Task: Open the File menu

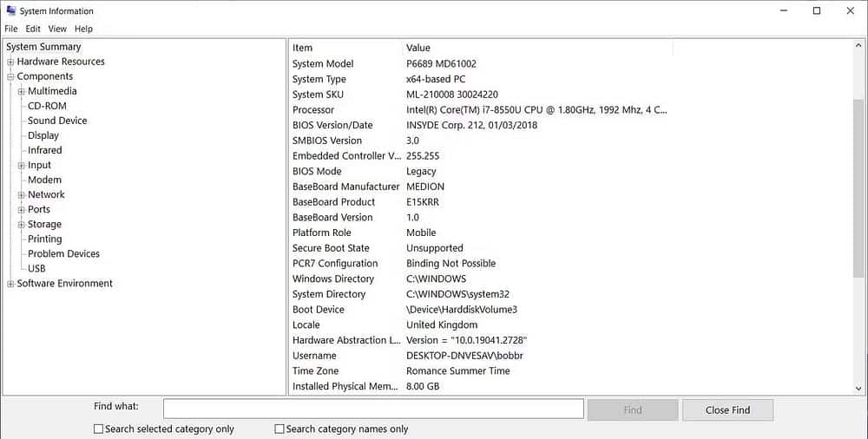Action: pyautogui.click(x=11, y=29)
